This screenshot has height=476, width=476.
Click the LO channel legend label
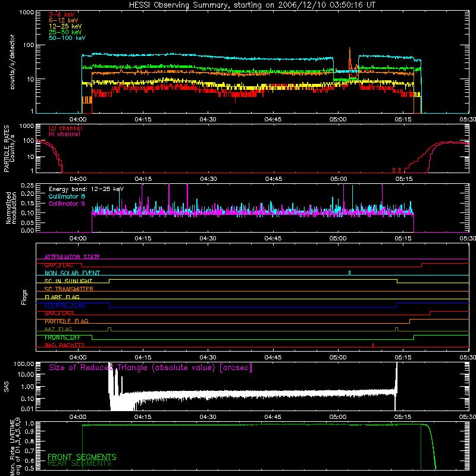coord(65,128)
